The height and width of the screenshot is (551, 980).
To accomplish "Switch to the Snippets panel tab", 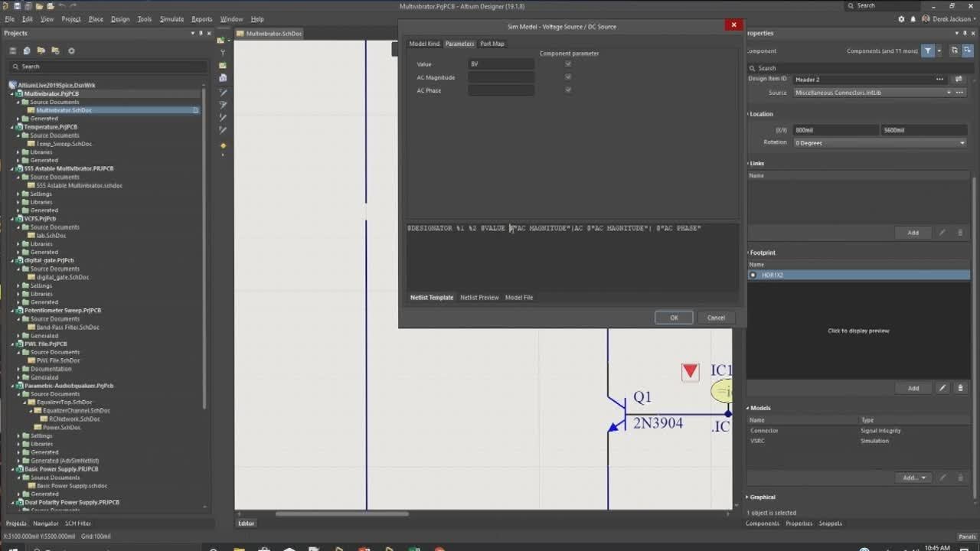I will pyautogui.click(x=830, y=523).
